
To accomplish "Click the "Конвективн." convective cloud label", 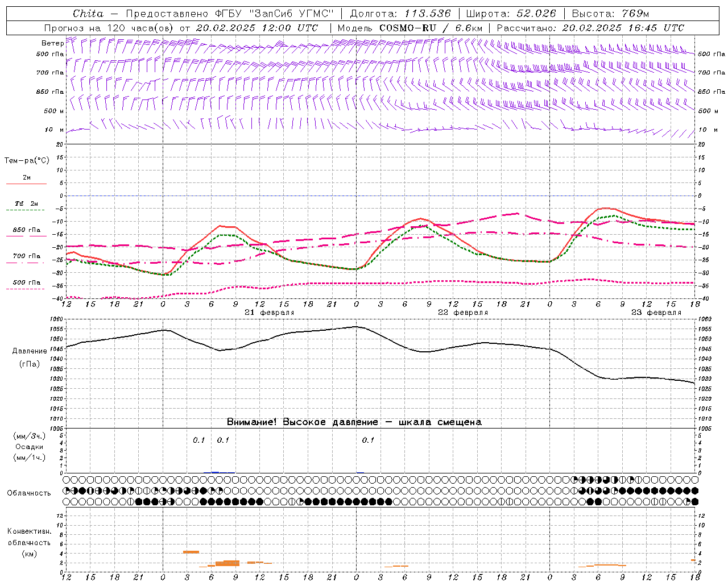I will pyautogui.click(x=30, y=531).
